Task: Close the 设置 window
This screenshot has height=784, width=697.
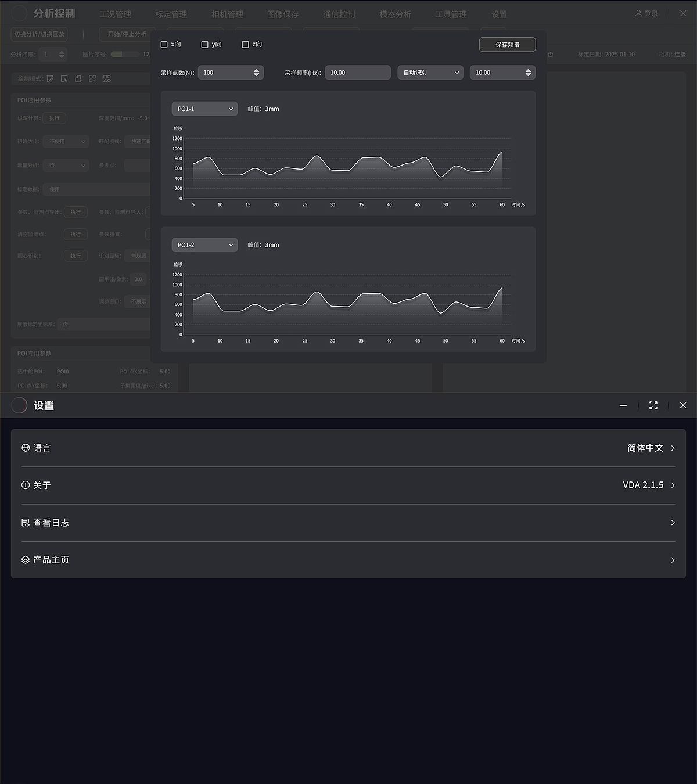Action: pos(683,405)
